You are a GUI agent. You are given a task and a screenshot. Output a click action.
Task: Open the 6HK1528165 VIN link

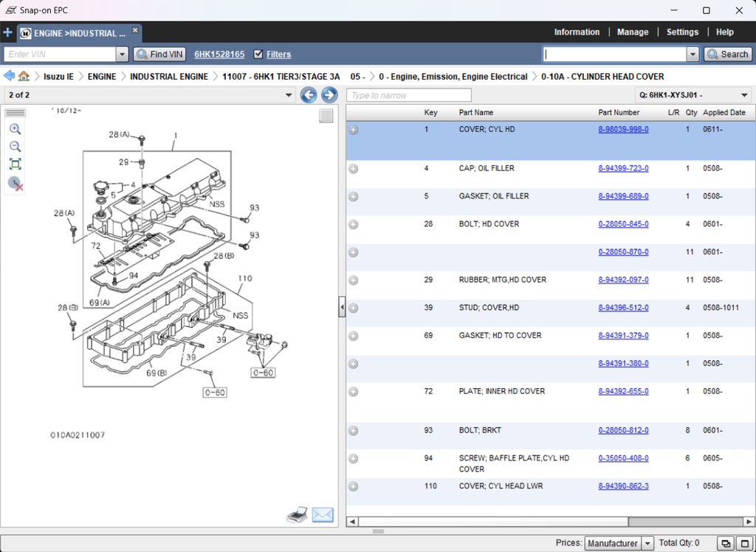click(x=219, y=55)
